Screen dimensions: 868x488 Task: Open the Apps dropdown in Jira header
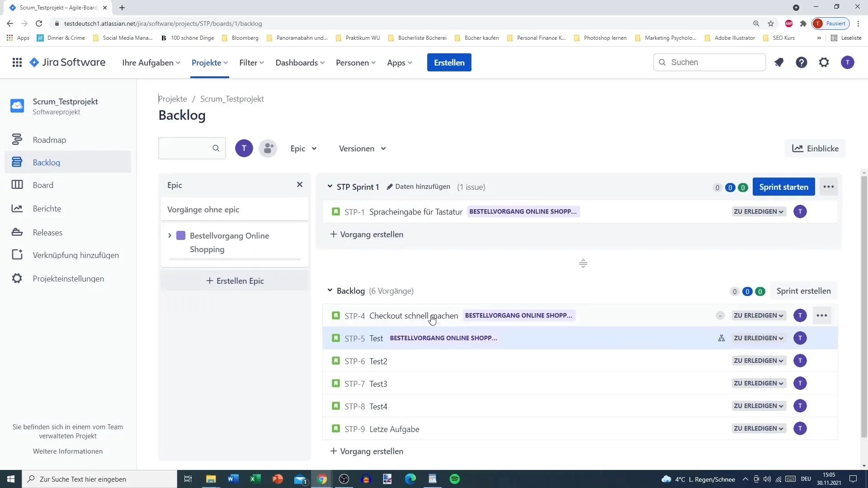400,62
